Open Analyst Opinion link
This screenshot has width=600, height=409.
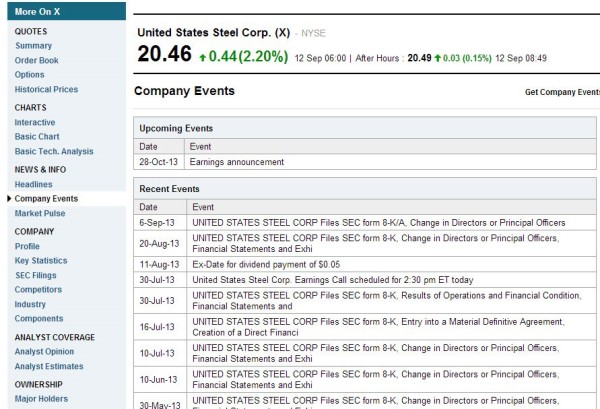tap(44, 352)
